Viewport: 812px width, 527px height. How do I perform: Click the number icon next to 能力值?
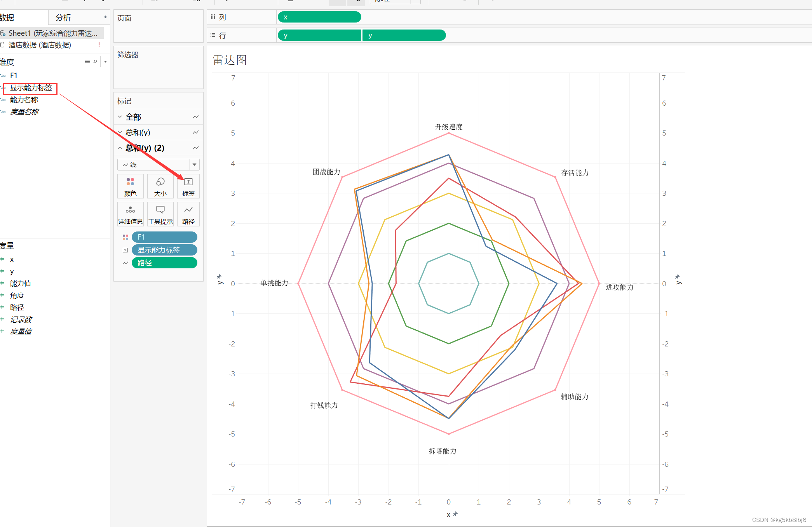(2, 283)
